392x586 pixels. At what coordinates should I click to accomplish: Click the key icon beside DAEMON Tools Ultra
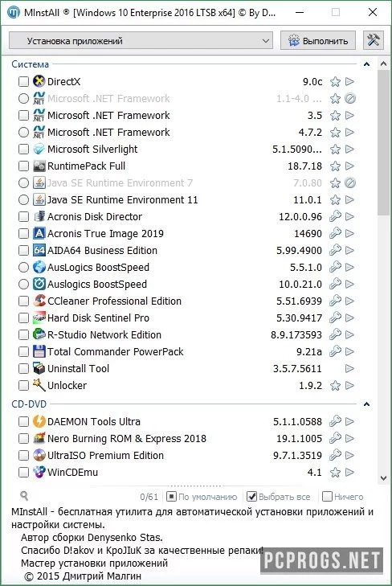pos(335,421)
